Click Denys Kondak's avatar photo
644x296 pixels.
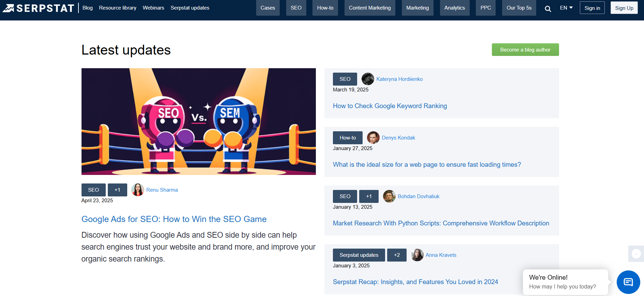point(373,138)
